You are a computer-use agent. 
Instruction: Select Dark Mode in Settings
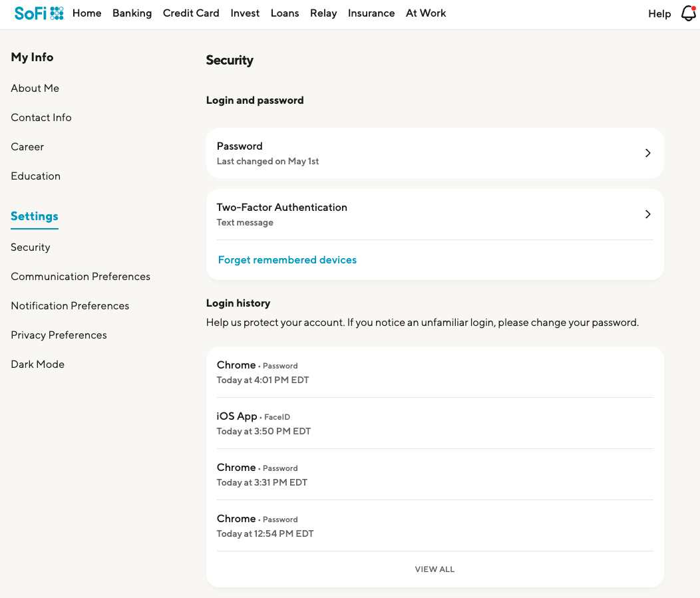click(38, 365)
